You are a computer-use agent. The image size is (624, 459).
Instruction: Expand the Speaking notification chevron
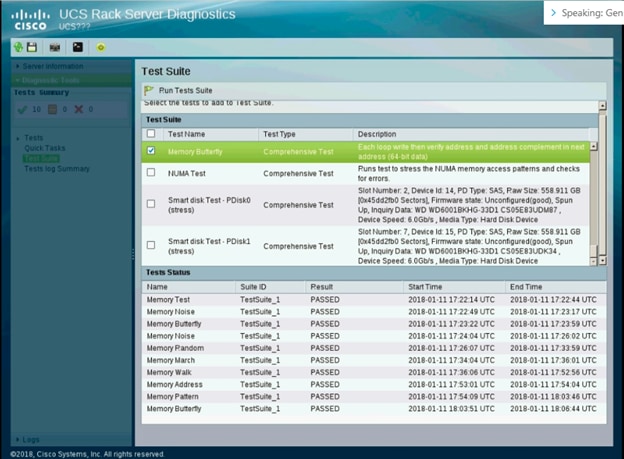pyautogui.click(x=553, y=13)
